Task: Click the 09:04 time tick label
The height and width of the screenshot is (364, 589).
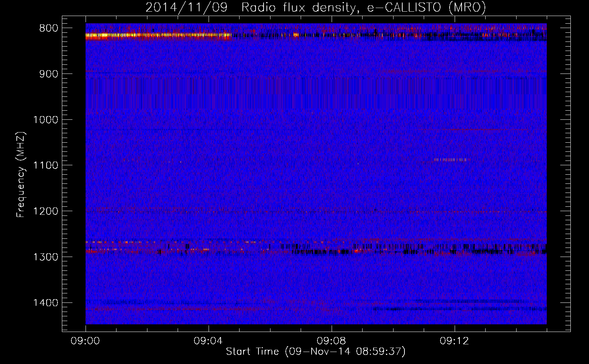Action: [x=209, y=341]
